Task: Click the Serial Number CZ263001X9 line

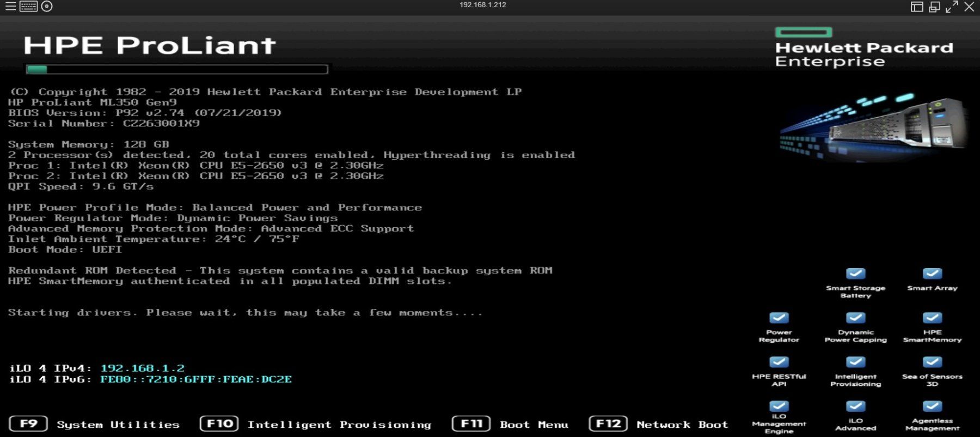Action: point(104,124)
